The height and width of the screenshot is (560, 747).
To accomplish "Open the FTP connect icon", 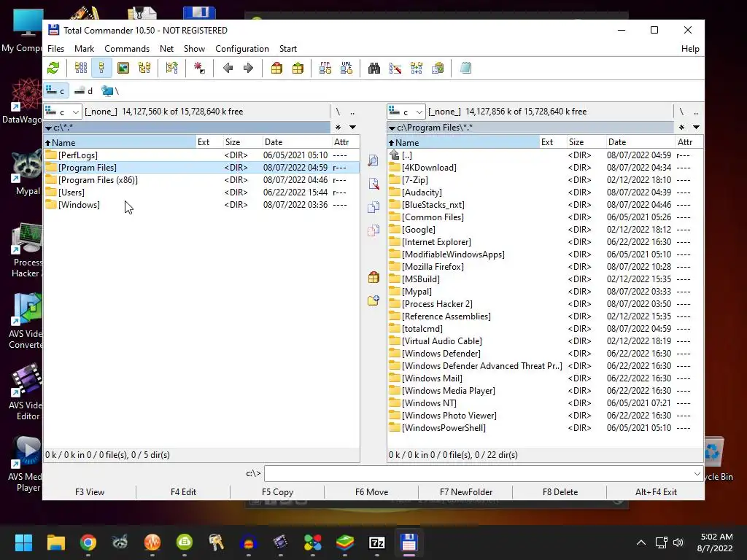I will 325,68.
